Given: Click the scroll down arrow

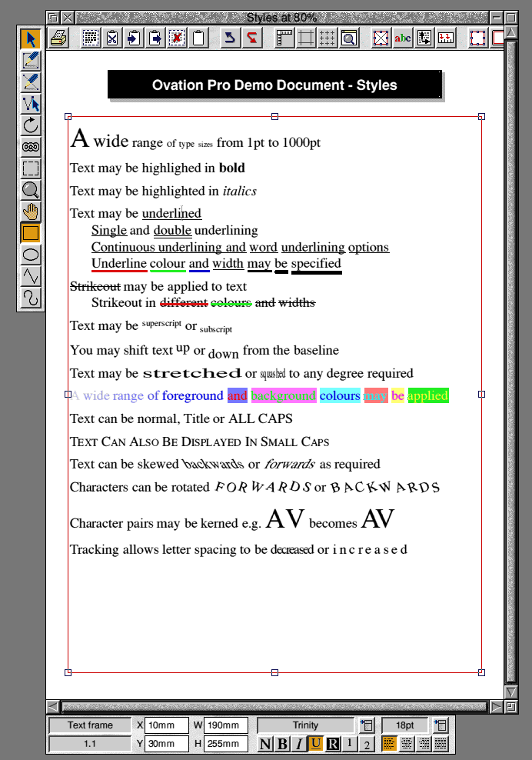Looking at the screenshot, I should point(510,692).
